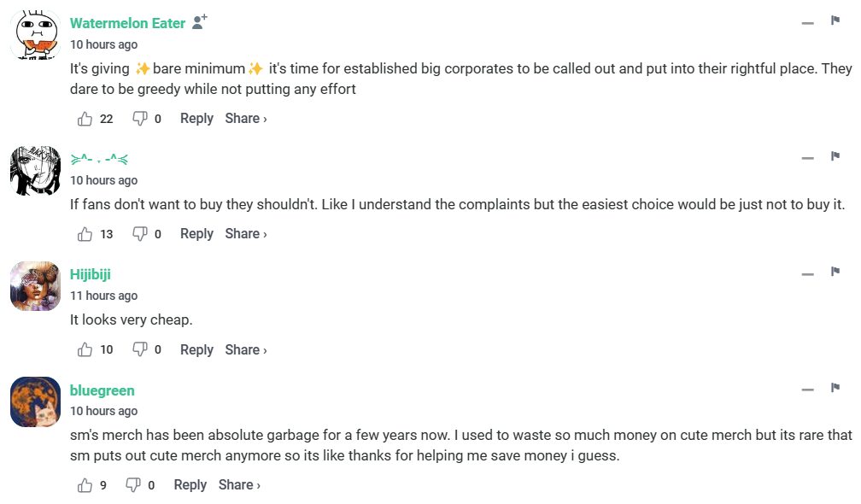Open Share options on bluegreen's comment
The height and width of the screenshot is (504, 861).
pyautogui.click(x=239, y=485)
